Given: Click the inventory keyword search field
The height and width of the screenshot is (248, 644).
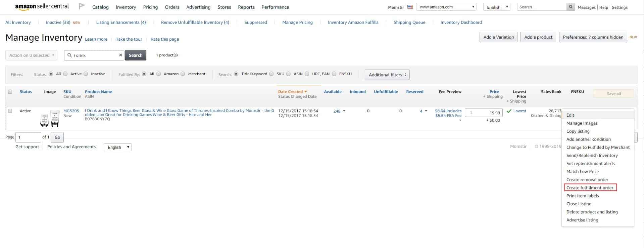Looking at the screenshot, I should pos(94,55).
